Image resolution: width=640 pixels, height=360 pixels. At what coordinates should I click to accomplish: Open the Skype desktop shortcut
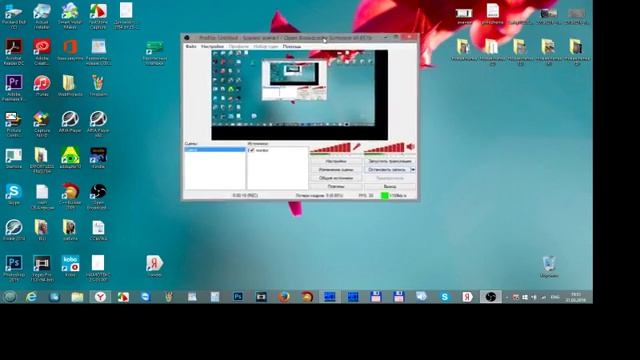coord(13,194)
